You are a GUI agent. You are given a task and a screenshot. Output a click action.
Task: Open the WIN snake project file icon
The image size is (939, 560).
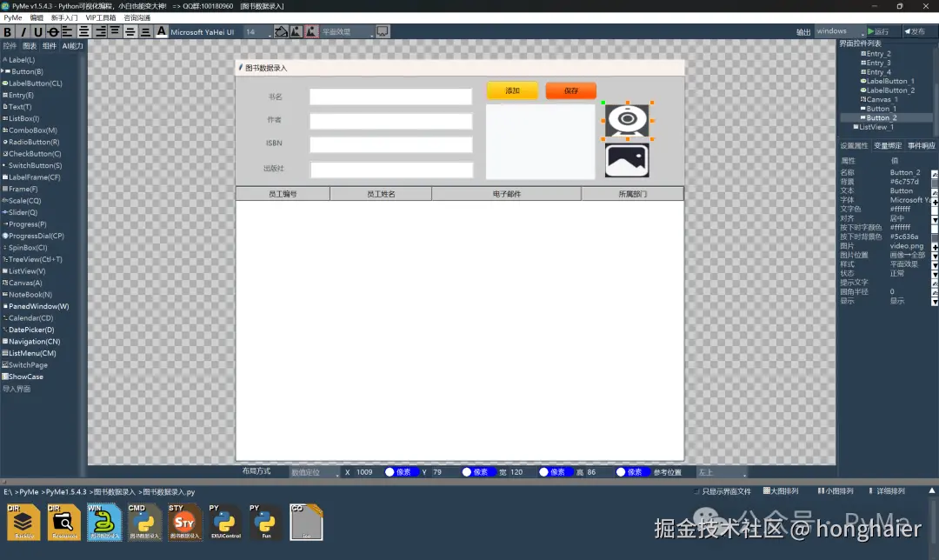[104, 523]
